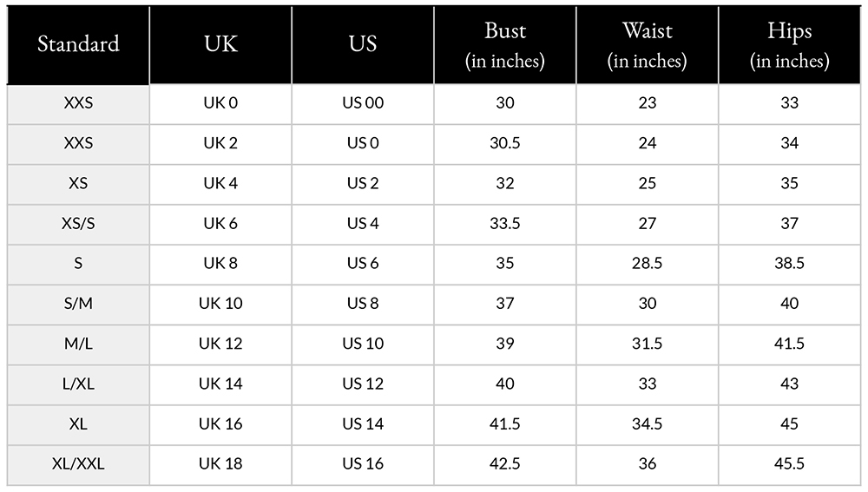Select the Bust (in inches) header
The width and height of the screenshot is (868, 492).
tap(505, 45)
